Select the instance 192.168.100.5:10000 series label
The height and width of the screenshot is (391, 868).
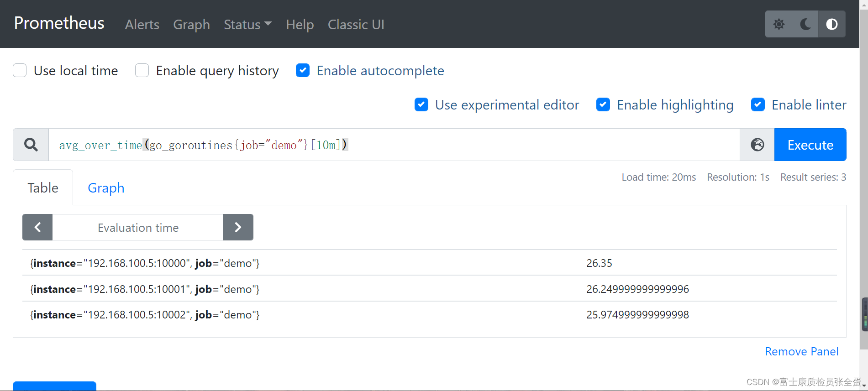pos(145,263)
